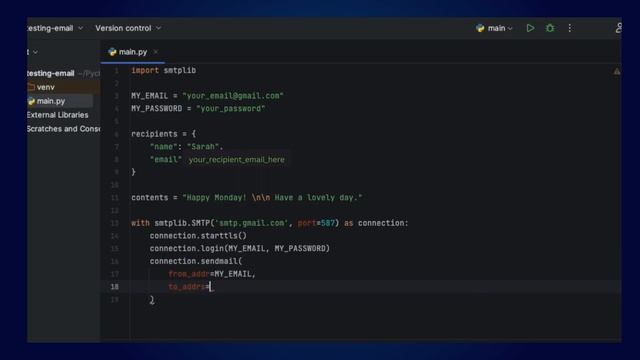The height and width of the screenshot is (360, 640).
Task: Click line number 18 in gutter
Action: tap(115, 287)
